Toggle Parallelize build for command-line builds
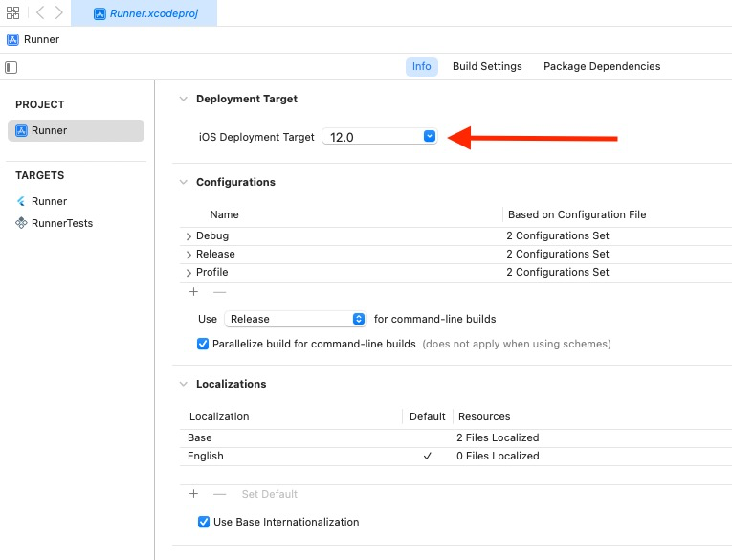 pos(203,345)
